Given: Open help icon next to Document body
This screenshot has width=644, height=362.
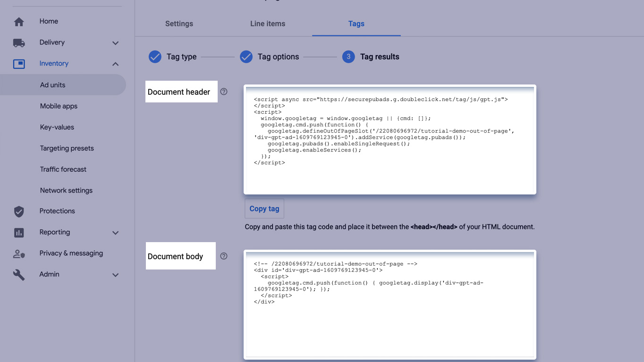Looking at the screenshot, I should pos(224,256).
